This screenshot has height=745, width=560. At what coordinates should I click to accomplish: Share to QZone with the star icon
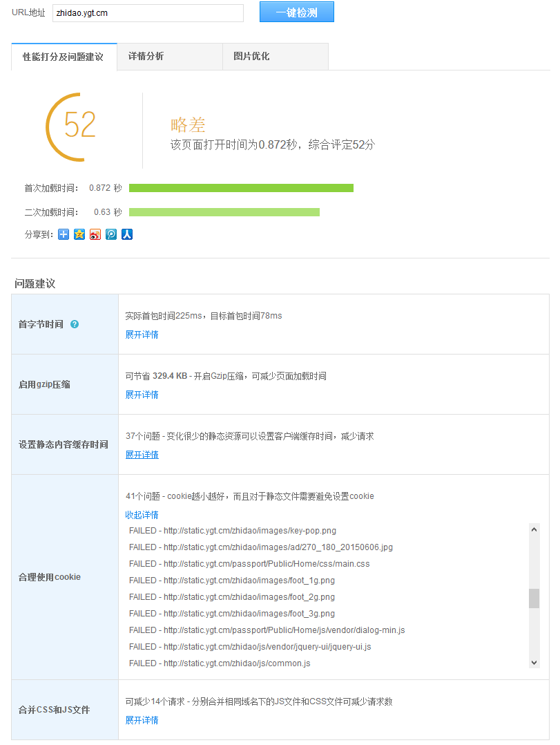tap(79, 234)
